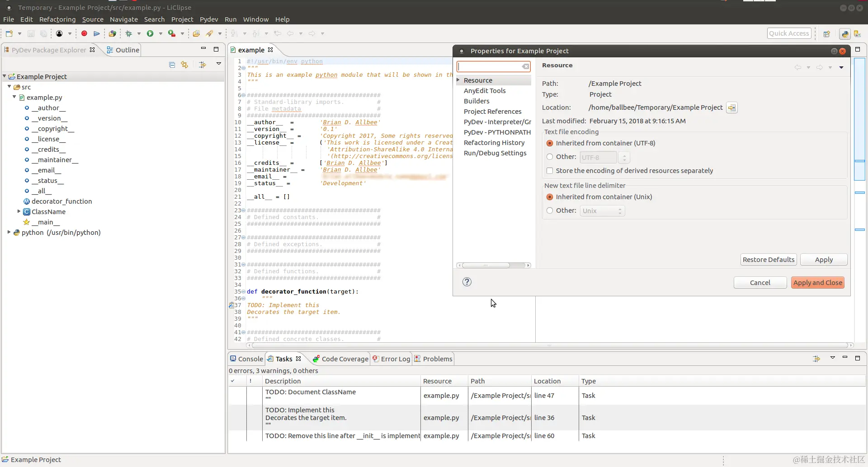
Task: Select line delimiter Inherited from container (Unix)
Action: [550, 197]
